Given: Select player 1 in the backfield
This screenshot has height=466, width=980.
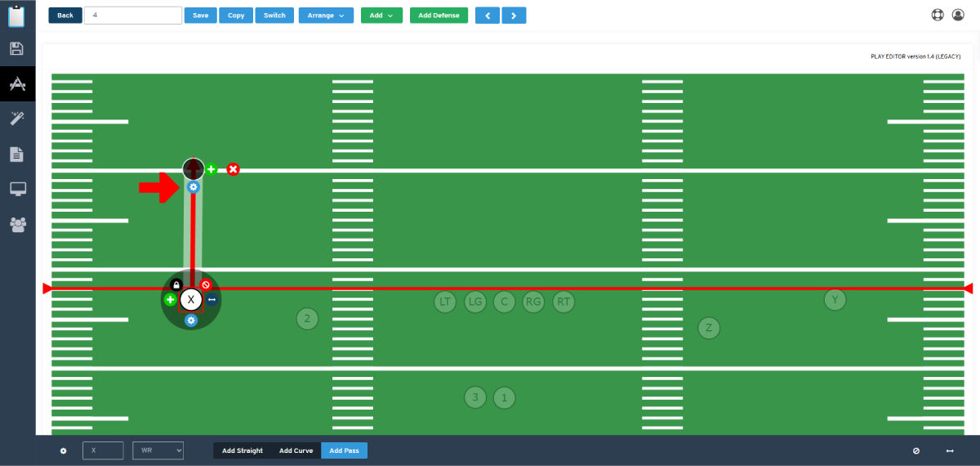Looking at the screenshot, I should (x=505, y=398).
